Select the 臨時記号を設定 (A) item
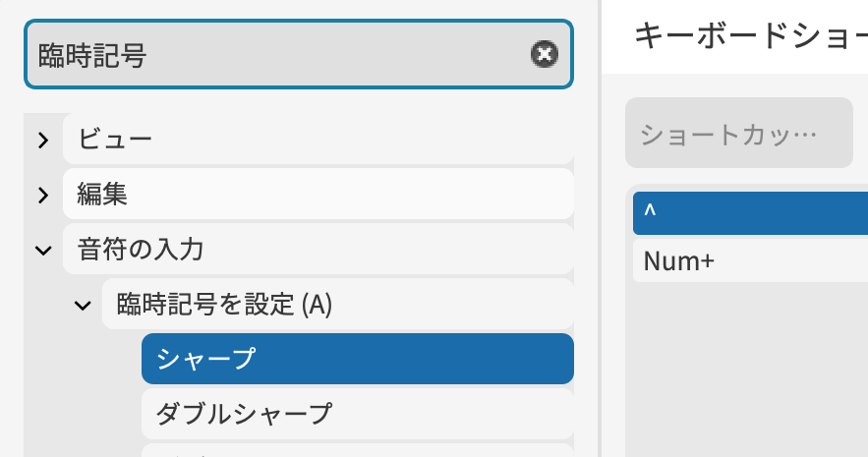The height and width of the screenshot is (457, 868). coord(336,305)
